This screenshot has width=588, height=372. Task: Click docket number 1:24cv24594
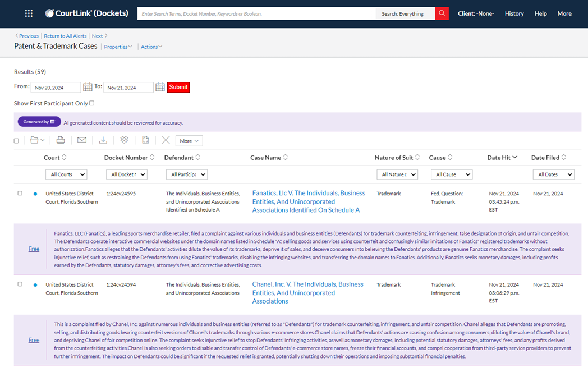coord(121,284)
